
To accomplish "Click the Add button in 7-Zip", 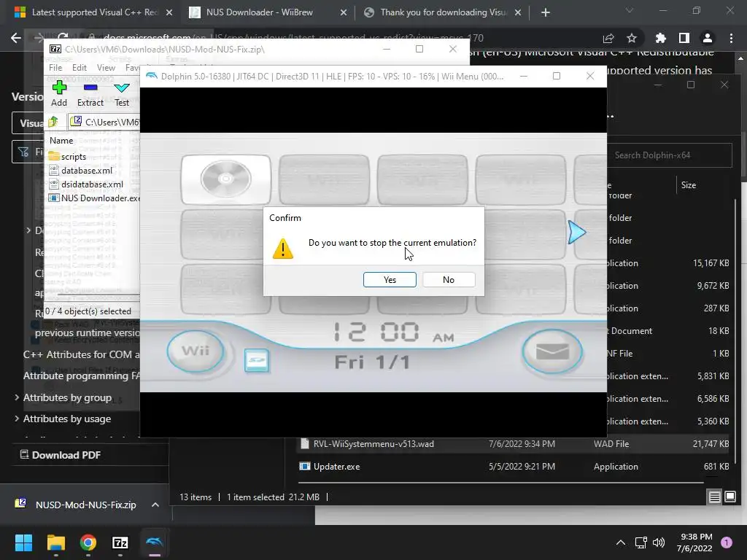I will [x=59, y=94].
